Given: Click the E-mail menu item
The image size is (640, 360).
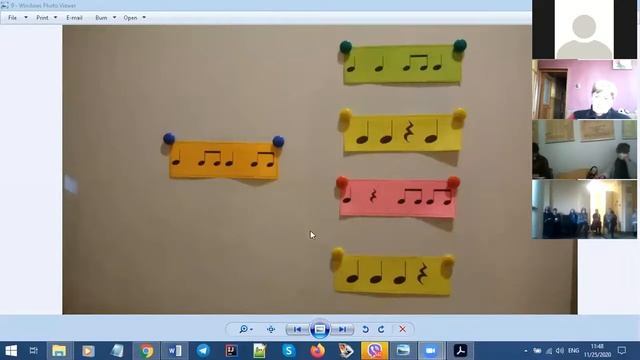Looking at the screenshot, I should click(74, 18).
